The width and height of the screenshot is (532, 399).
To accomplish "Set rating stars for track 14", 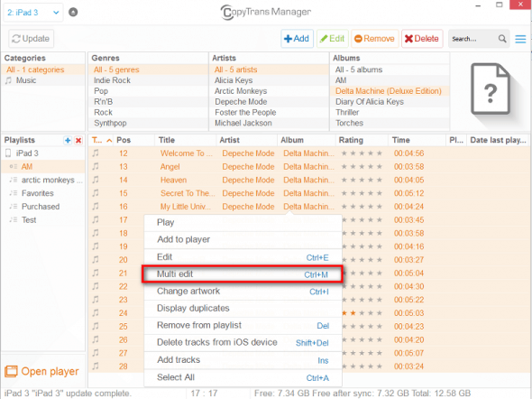I will 362,180.
